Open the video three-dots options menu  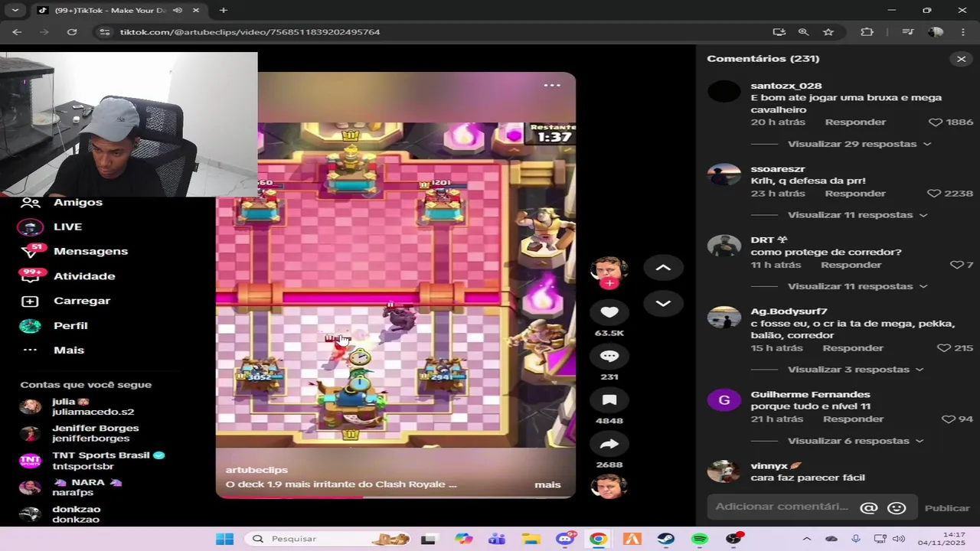(552, 85)
